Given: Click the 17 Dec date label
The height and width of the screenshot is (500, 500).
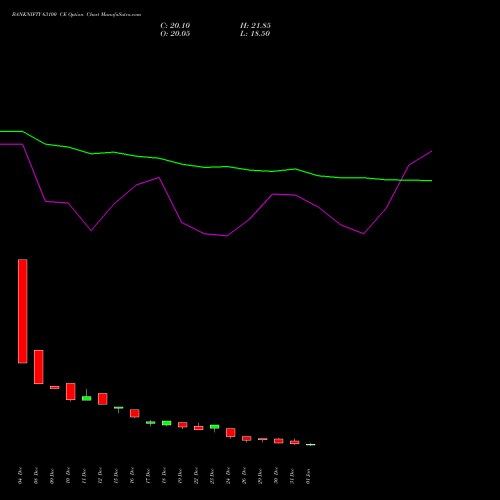Looking at the screenshot, I should pos(148,476).
